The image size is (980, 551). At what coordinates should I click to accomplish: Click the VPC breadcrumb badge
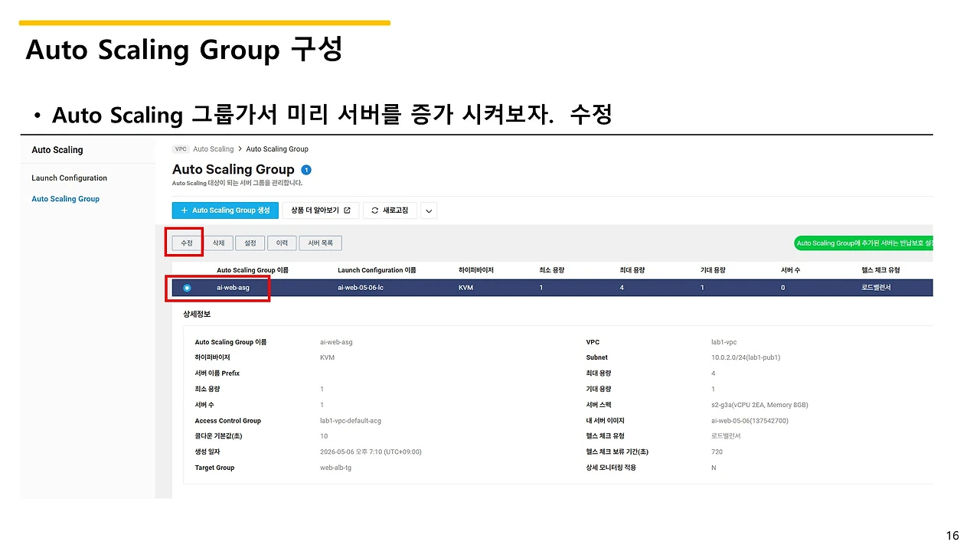point(181,149)
